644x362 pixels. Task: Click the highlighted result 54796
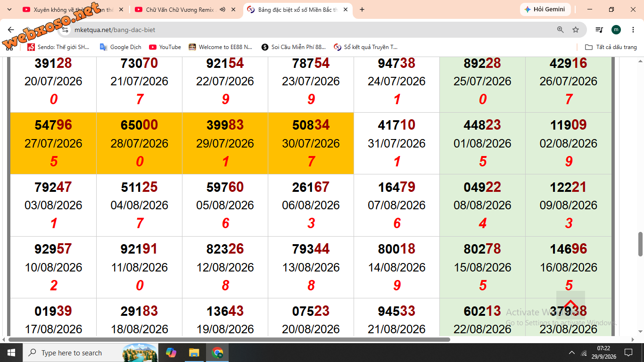click(x=53, y=125)
